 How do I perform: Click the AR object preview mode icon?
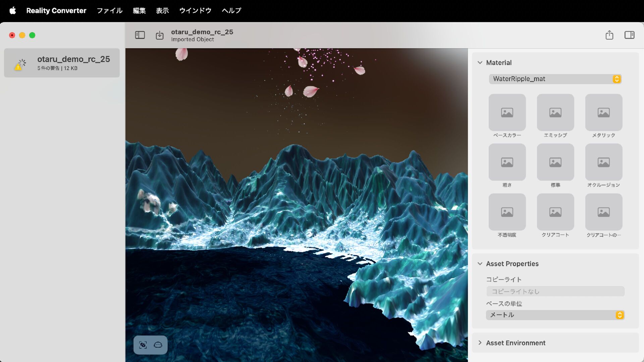(x=143, y=345)
